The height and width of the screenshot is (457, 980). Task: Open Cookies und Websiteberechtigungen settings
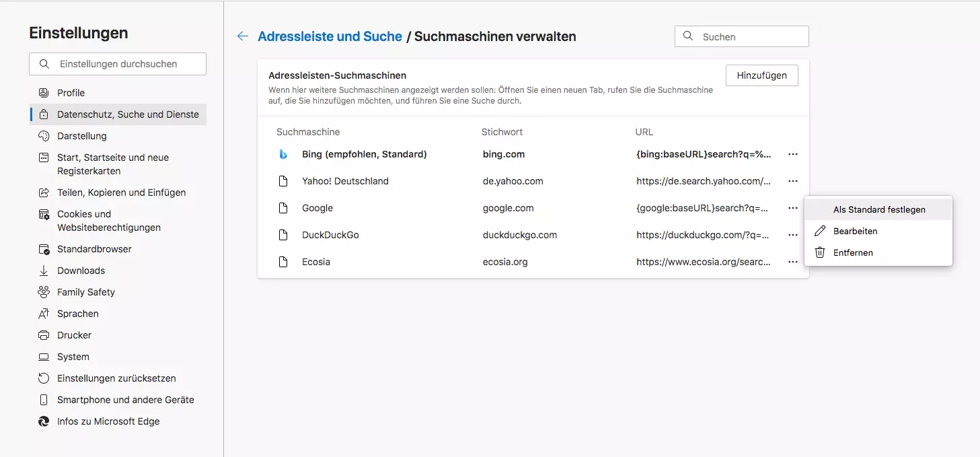coord(109,221)
